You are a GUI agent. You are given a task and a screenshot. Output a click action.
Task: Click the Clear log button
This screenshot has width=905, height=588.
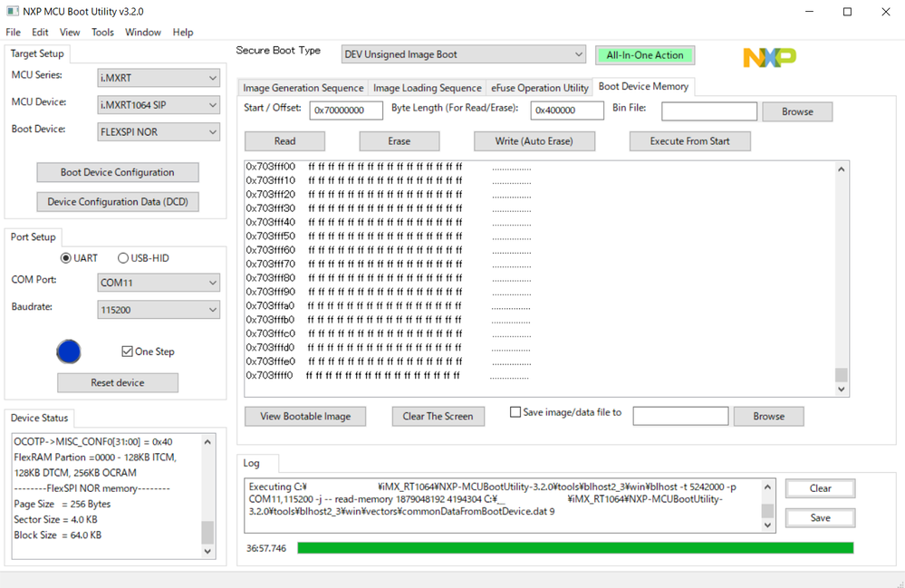click(x=820, y=488)
